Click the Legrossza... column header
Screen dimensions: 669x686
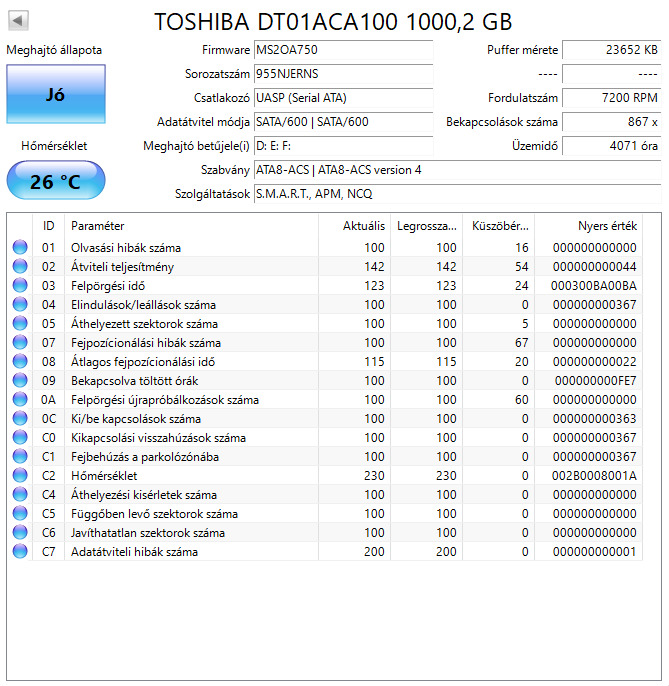point(427,226)
